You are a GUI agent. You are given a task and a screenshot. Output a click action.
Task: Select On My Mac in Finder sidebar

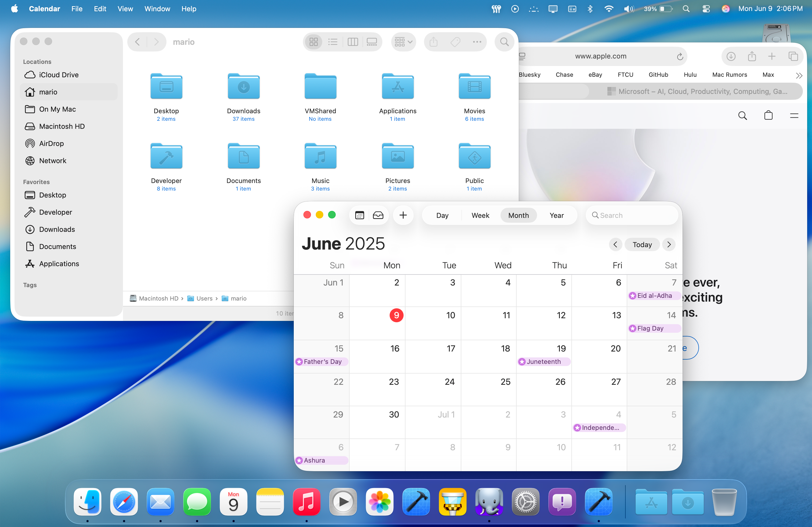click(x=68, y=109)
